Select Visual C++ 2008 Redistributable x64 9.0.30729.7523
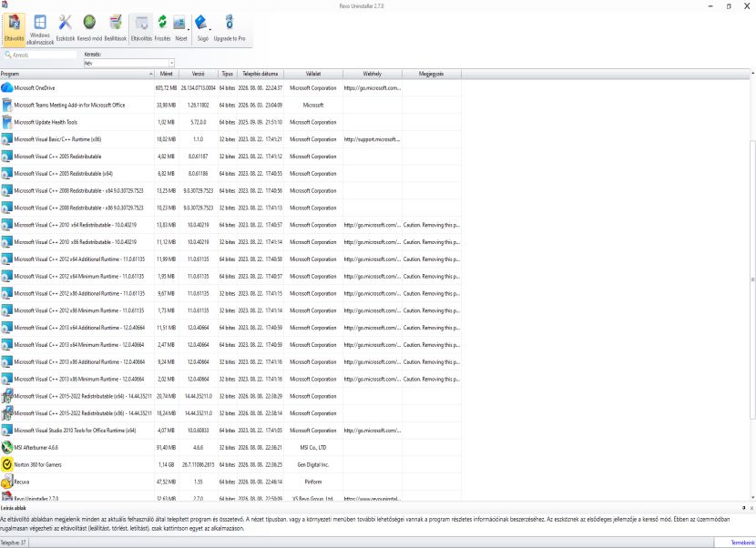 (230, 190)
